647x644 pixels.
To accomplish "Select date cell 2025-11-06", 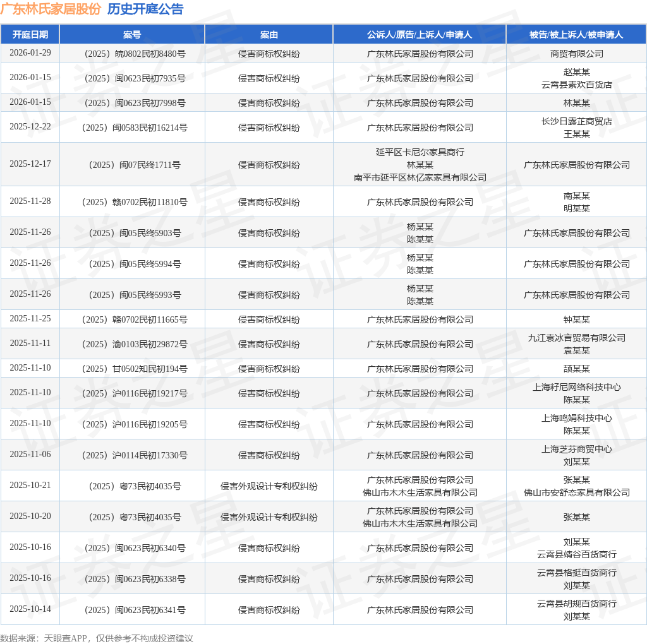I will point(30,454).
